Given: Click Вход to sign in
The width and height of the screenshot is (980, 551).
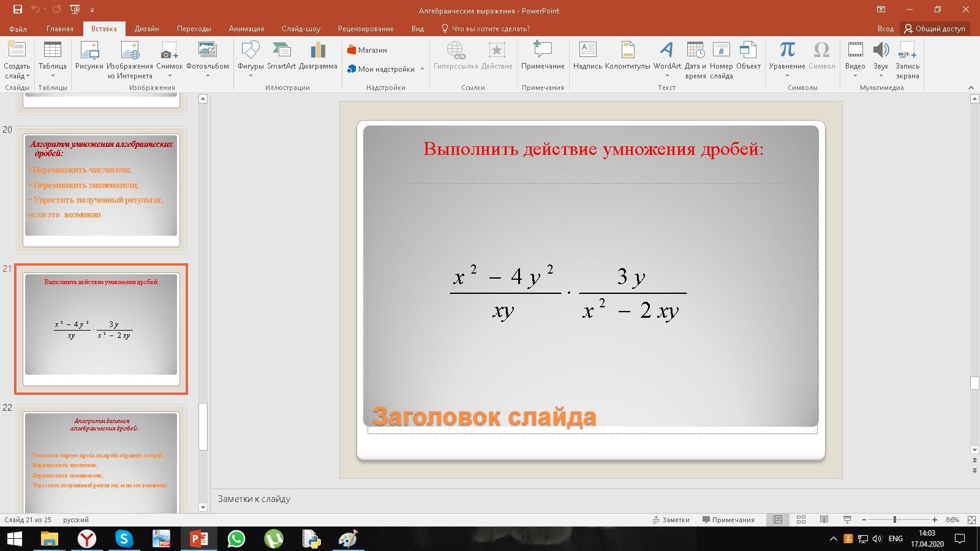Looking at the screenshot, I should [x=885, y=29].
